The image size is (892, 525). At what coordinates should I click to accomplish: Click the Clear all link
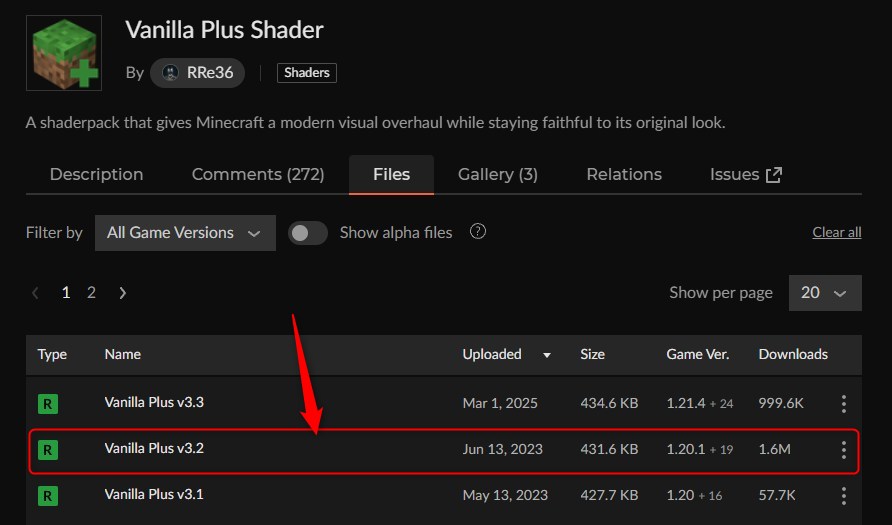837,232
